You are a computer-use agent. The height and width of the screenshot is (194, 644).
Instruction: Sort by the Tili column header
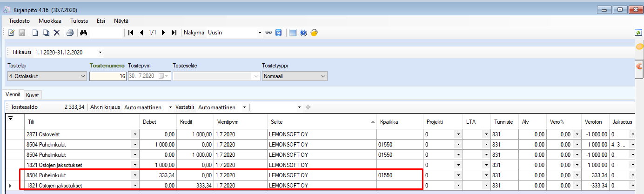click(82, 121)
